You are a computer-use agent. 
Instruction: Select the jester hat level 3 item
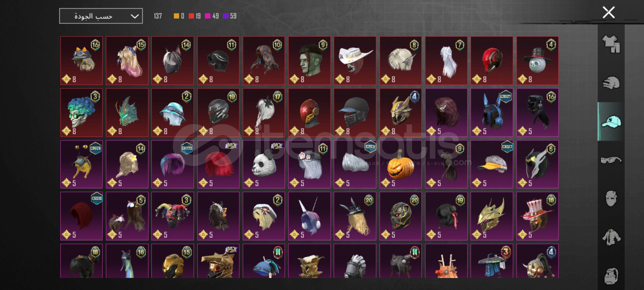(x=173, y=216)
